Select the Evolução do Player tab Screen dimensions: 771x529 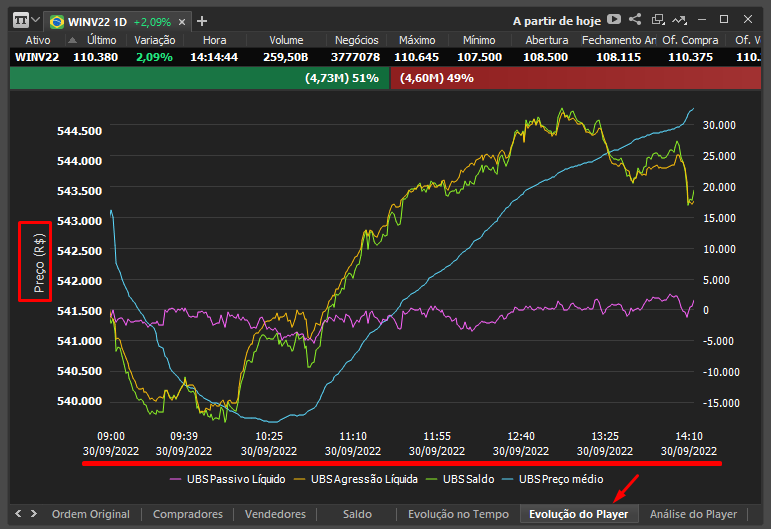point(579,514)
